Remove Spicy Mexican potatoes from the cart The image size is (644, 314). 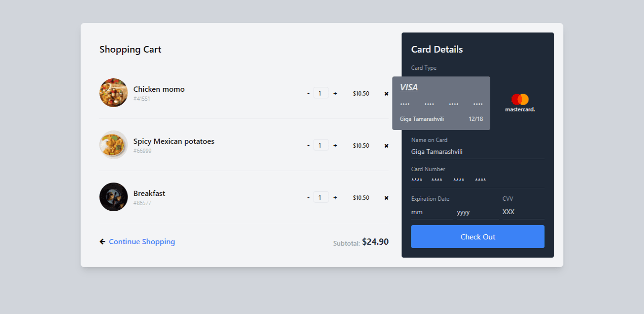(386, 145)
